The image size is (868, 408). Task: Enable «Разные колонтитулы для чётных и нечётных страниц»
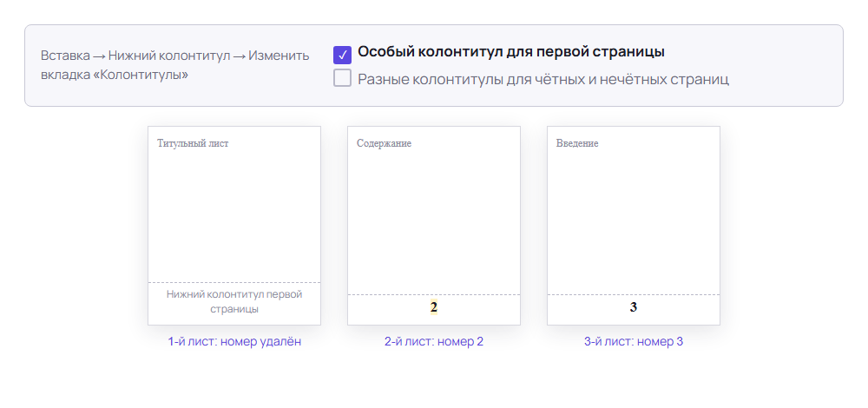point(342,78)
